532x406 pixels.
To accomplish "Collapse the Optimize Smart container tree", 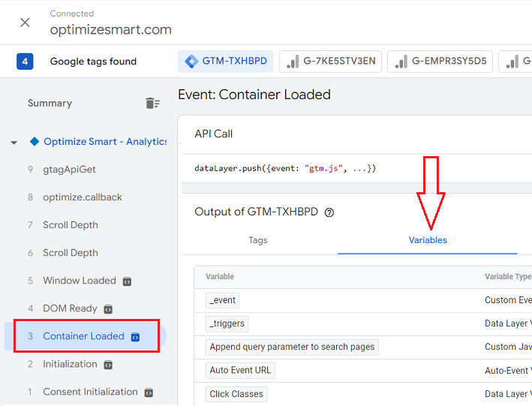I will [14, 143].
